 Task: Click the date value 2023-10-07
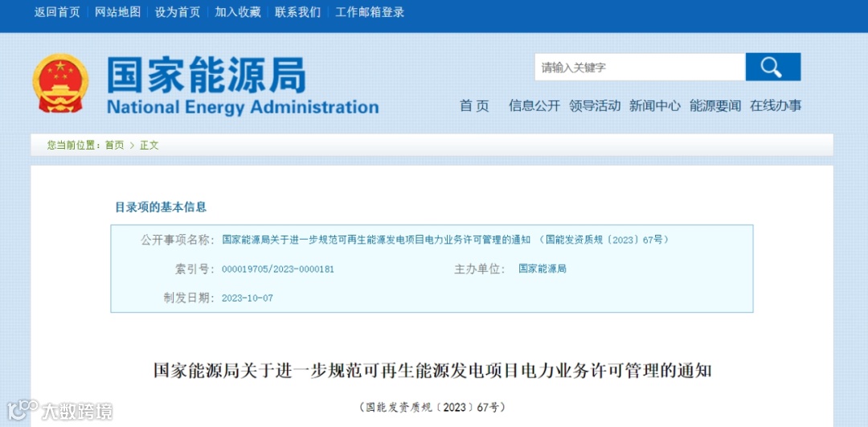click(x=248, y=298)
